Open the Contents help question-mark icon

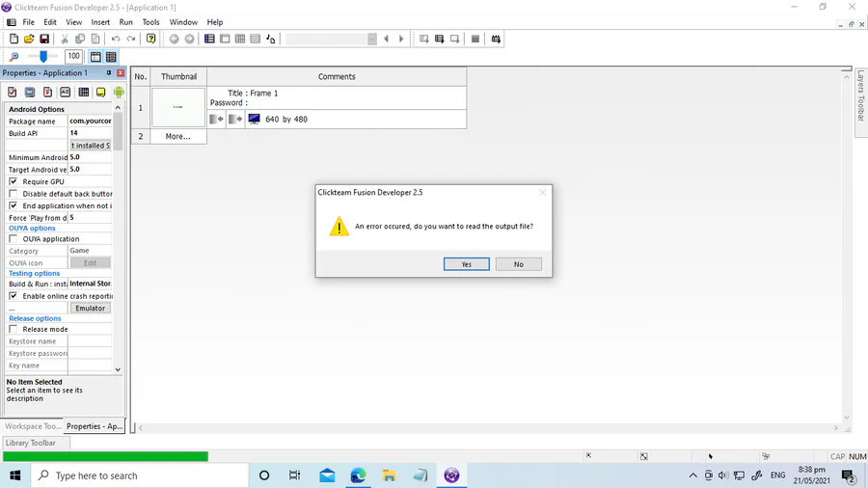coord(150,39)
